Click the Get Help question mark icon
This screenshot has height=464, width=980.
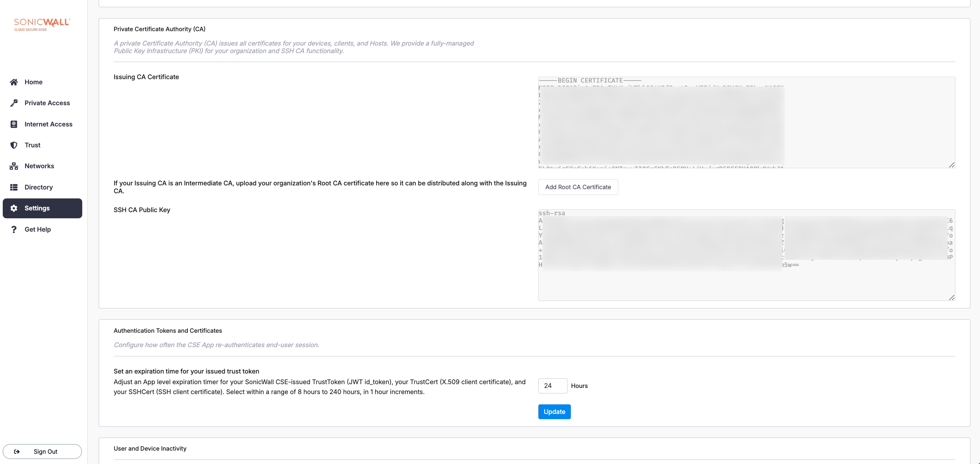[x=14, y=229]
